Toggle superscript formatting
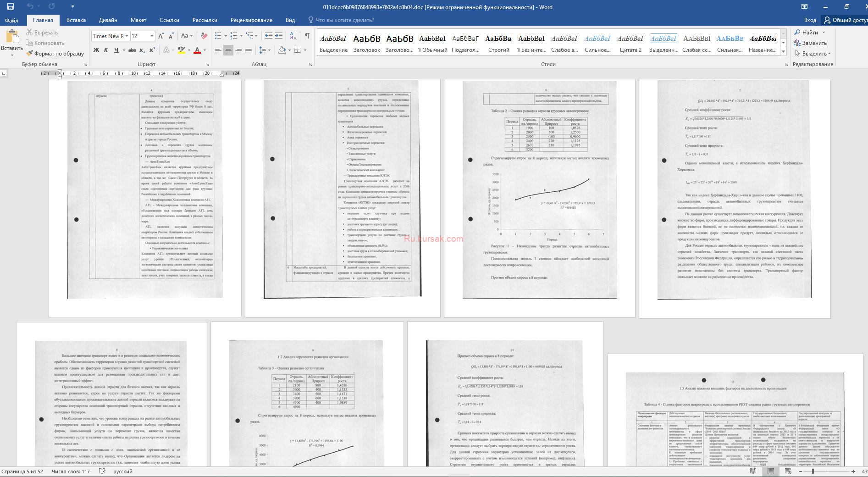Viewport: 868px width, 477px height. point(152,50)
